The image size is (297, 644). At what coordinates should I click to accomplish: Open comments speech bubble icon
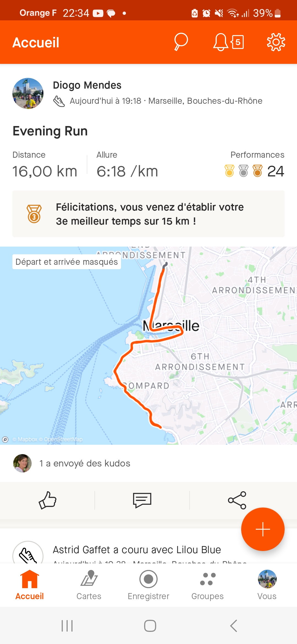142,500
